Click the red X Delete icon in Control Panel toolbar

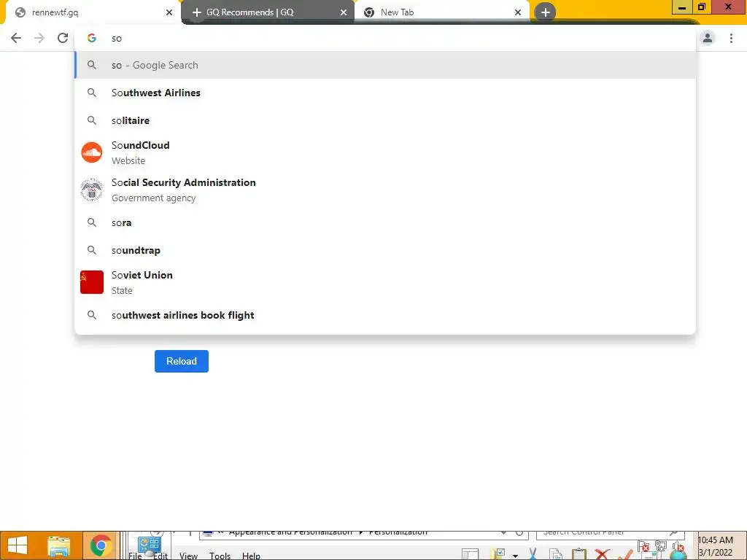coord(602,554)
